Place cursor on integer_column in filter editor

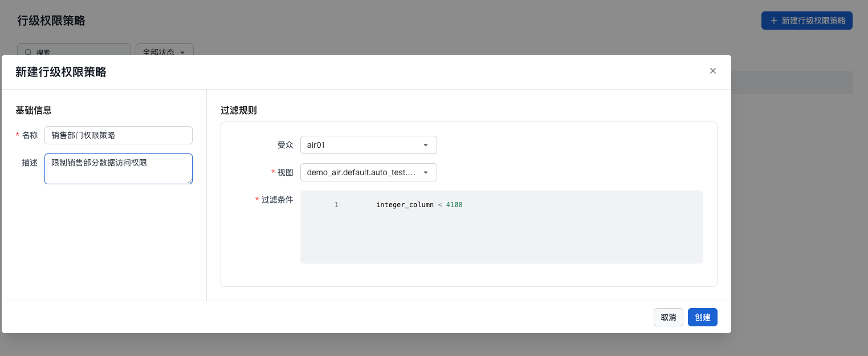(405, 205)
